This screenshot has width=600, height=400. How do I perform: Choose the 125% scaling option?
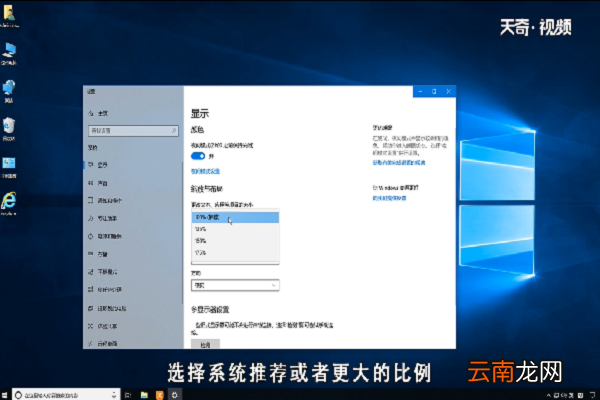click(x=235, y=229)
